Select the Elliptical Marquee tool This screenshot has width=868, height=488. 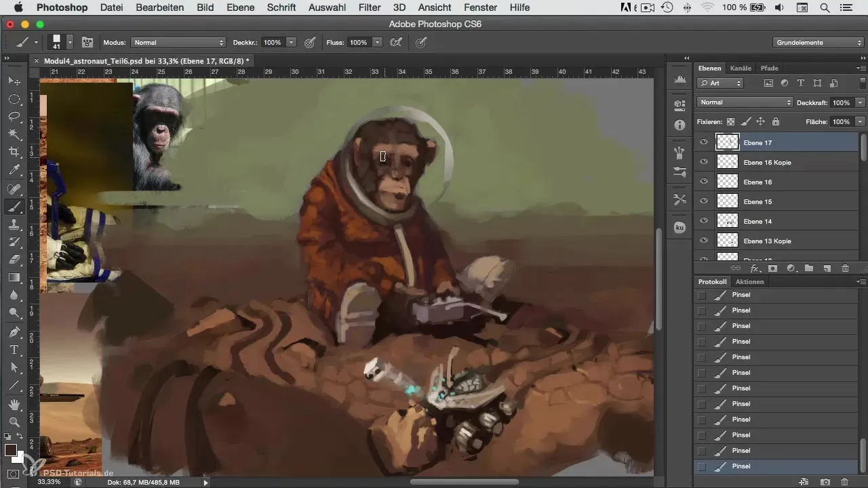(14, 99)
